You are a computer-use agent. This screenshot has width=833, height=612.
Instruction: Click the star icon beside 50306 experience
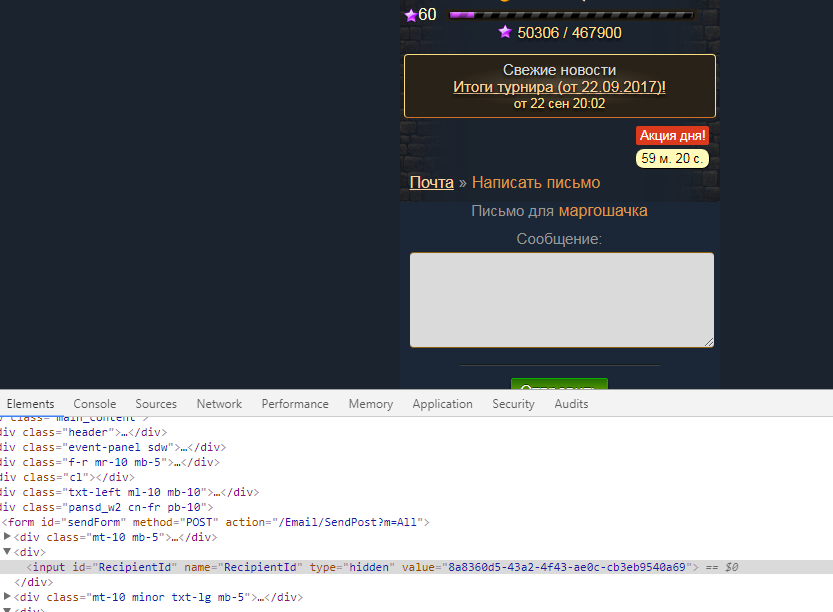point(505,33)
